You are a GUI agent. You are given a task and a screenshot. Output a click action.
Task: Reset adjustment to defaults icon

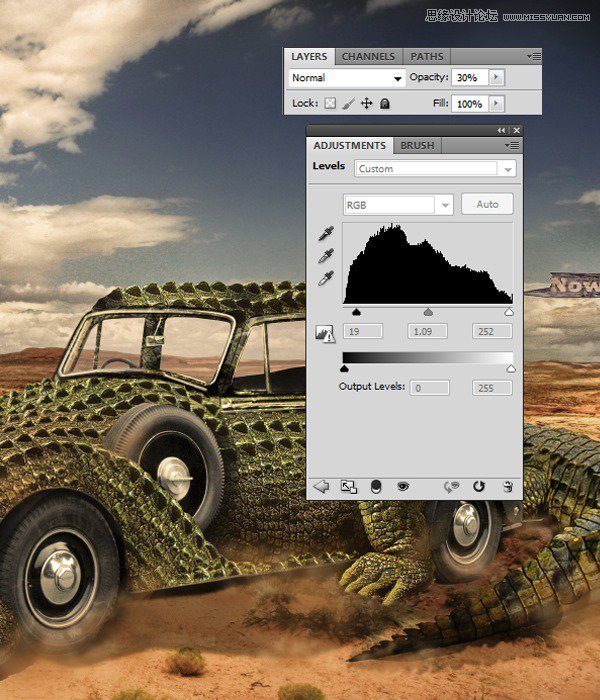point(479,486)
